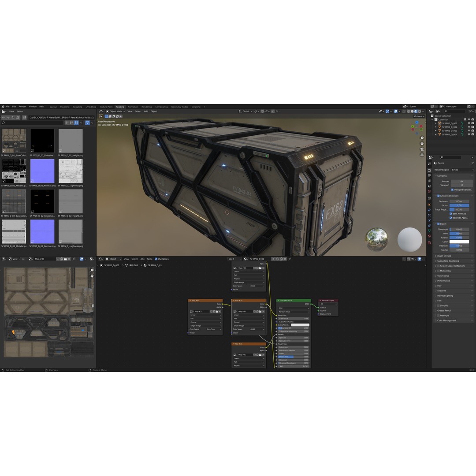Open the Render properties tab icon

tap(429, 170)
